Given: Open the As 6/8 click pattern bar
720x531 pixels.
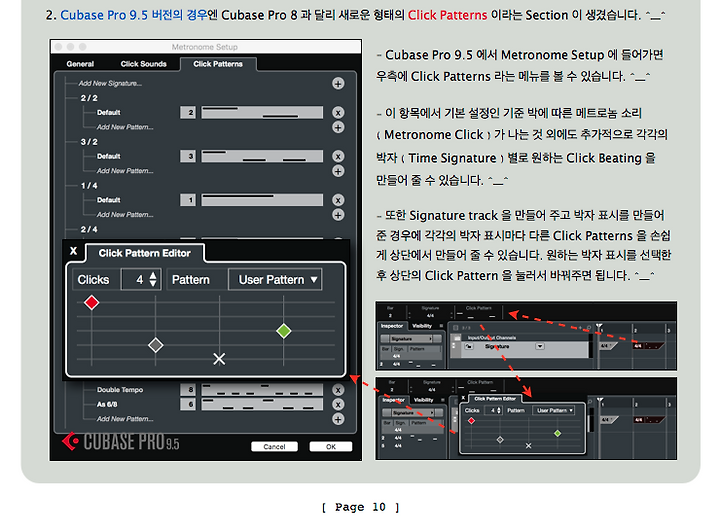Looking at the screenshot, I should pyautogui.click(x=262, y=404).
